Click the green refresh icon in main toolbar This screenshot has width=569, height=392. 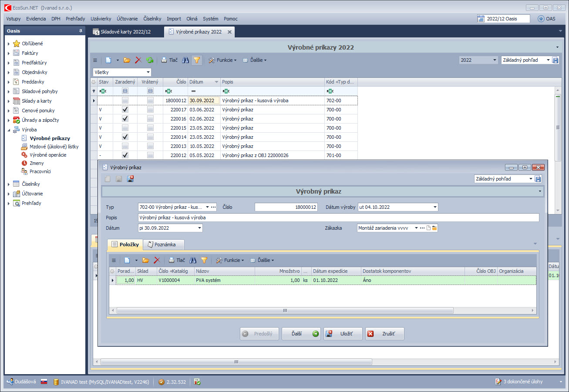click(x=150, y=60)
